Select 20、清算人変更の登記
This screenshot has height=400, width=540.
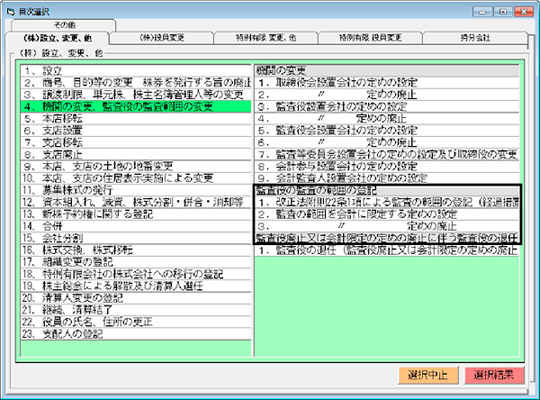pos(136,298)
